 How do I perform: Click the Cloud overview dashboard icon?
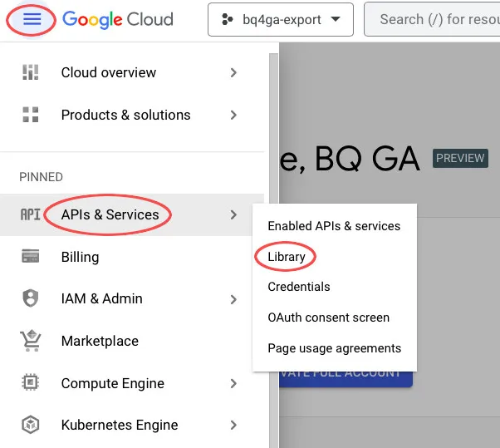click(x=31, y=72)
